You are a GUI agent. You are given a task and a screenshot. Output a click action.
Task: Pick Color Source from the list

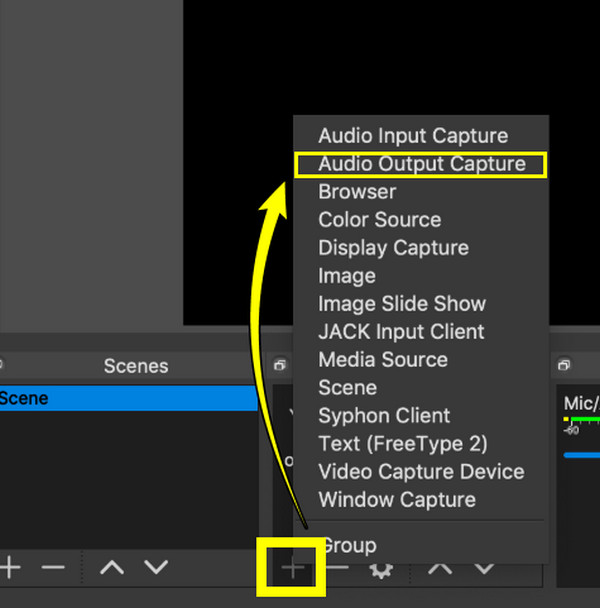pos(421,220)
